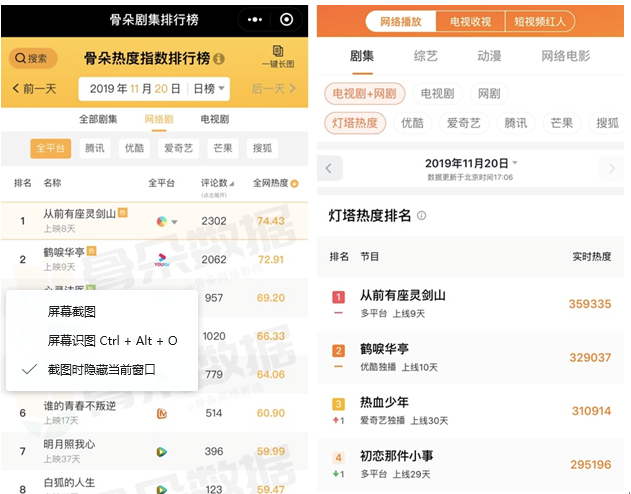Choose 屏幕截图 from the context menu

(72, 312)
